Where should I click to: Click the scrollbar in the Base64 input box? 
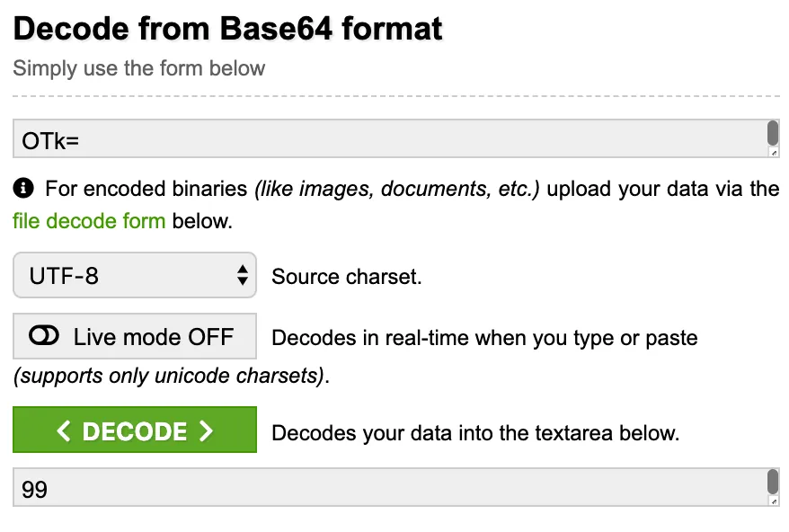click(773, 134)
